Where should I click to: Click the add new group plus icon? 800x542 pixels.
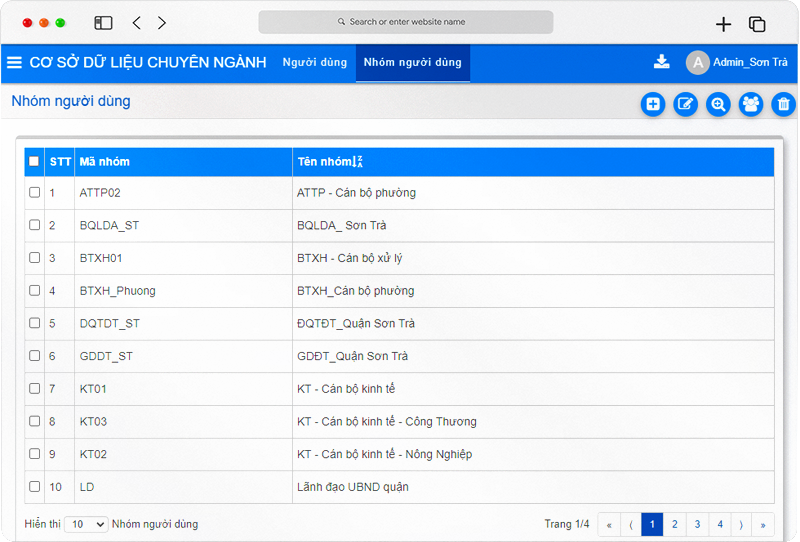coord(653,104)
